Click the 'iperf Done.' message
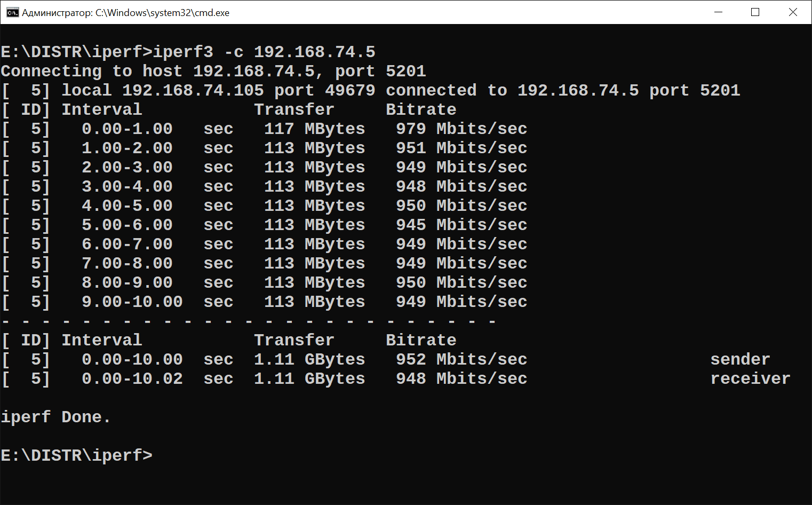Screen dimensions: 812x505 [x=55, y=417]
